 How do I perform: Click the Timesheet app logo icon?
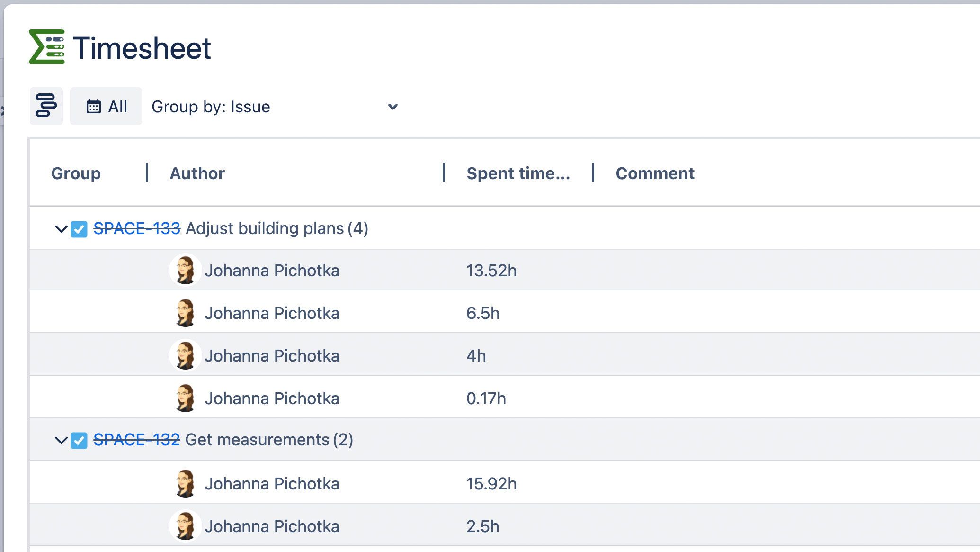pyautogui.click(x=46, y=47)
